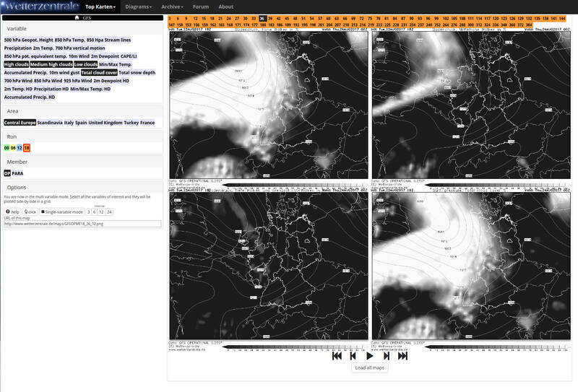Open the About page
578x392 pixels.
point(225,6)
